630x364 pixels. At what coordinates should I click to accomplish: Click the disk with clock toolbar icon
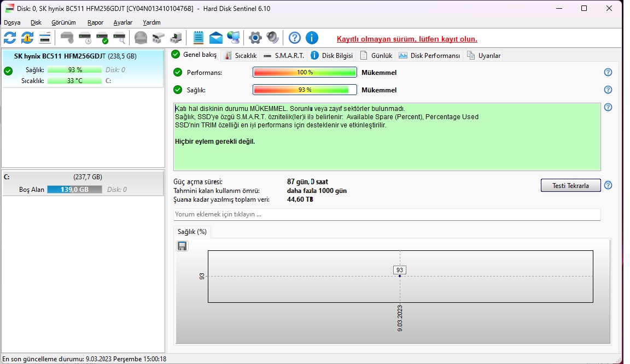click(x=85, y=38)
